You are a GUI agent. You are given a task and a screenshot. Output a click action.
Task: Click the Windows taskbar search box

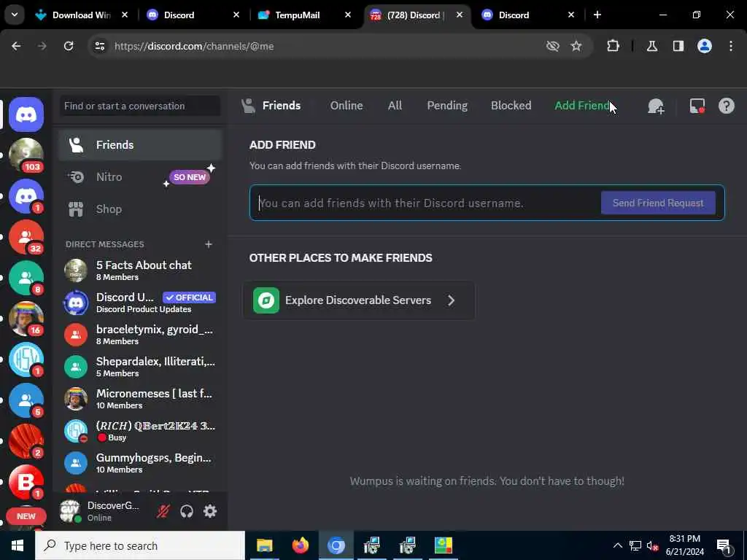point(140,545)
